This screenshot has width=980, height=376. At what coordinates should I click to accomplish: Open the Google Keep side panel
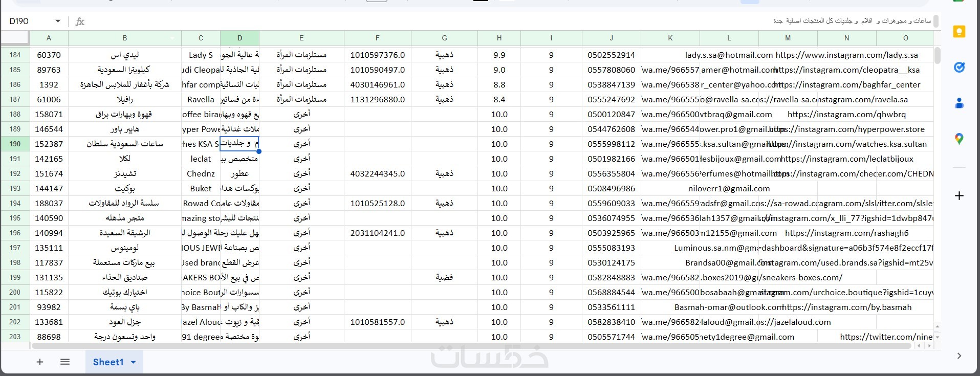959,32
